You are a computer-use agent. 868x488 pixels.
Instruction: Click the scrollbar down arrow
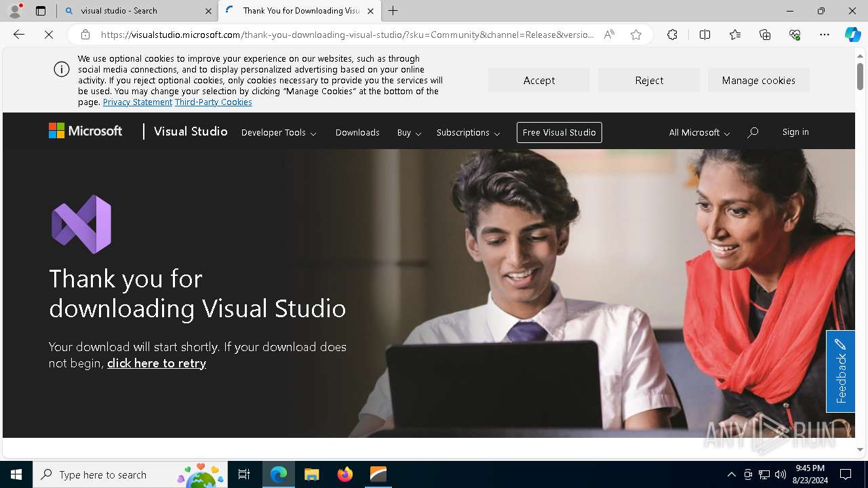860,449
